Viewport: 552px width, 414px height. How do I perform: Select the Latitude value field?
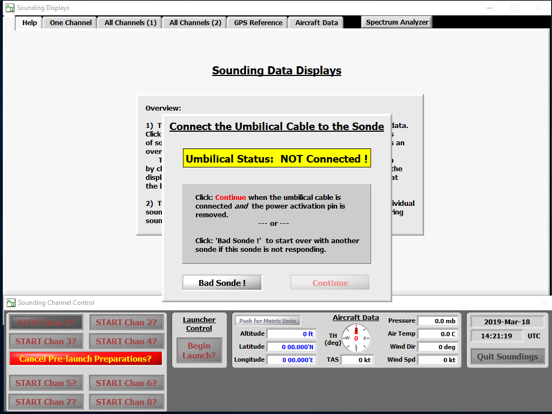291,347
